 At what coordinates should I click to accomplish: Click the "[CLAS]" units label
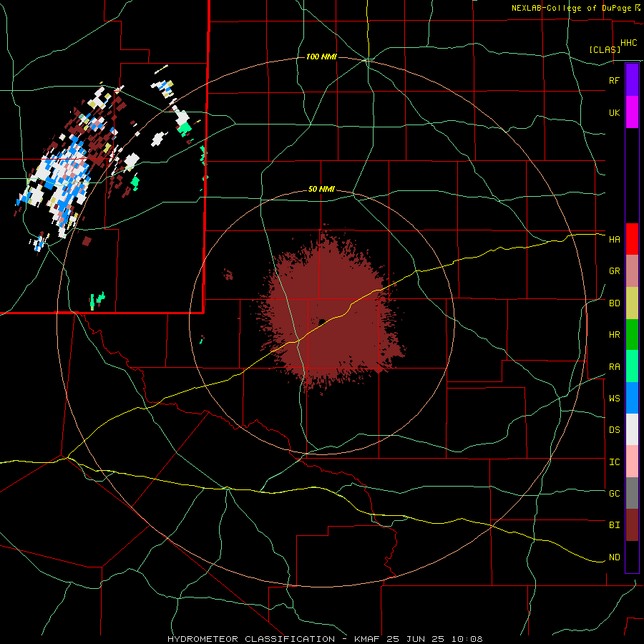(x=605, y=49)
